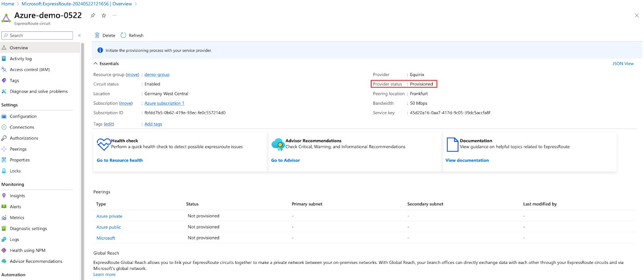Screen dimensions: 644x280
Task: Click the Locks padlock icon
Action: point(4,171)
